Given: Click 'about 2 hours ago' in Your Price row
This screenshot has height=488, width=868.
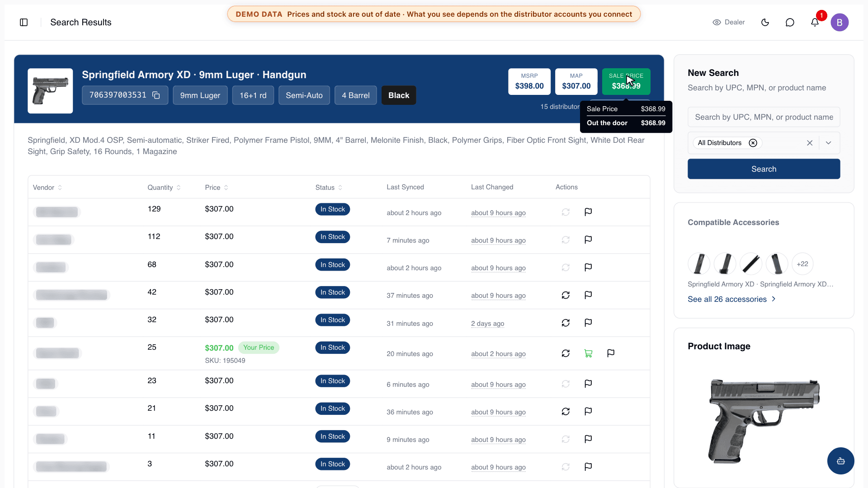Looking at the screenshot, I should (498, 354).
